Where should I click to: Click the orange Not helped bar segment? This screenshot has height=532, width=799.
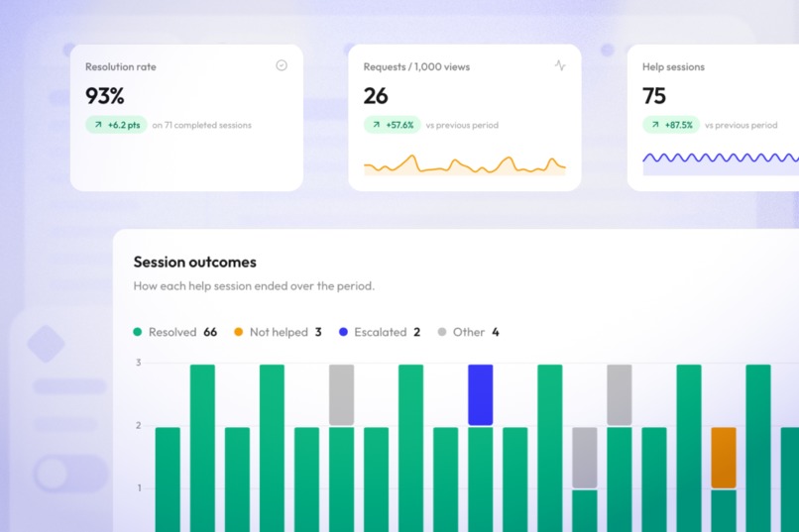pyautogui.click(x=724, y=458)
